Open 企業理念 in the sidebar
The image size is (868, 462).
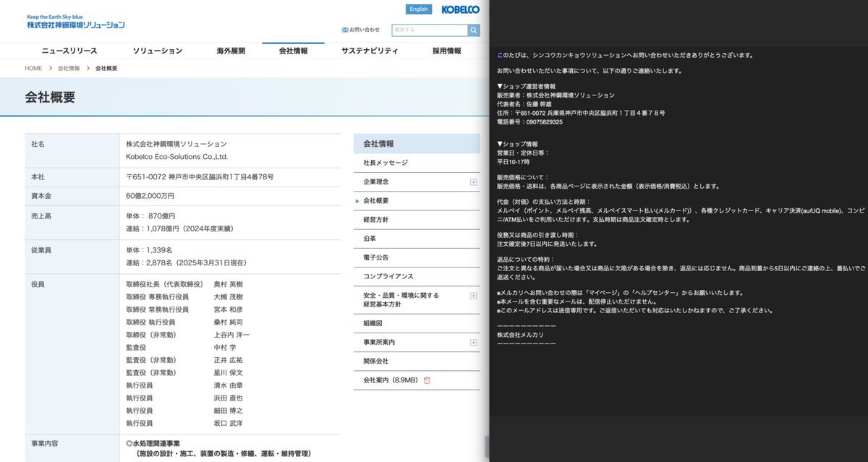376,182
